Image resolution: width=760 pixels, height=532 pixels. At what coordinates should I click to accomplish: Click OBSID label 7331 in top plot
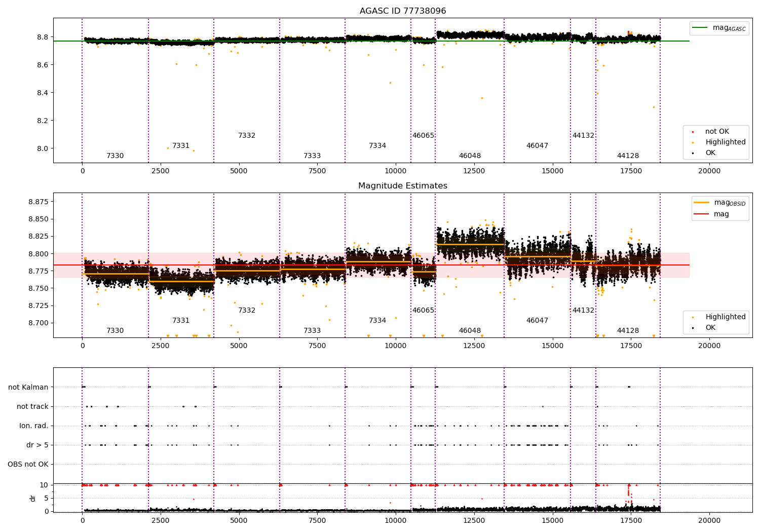(181, 146)
